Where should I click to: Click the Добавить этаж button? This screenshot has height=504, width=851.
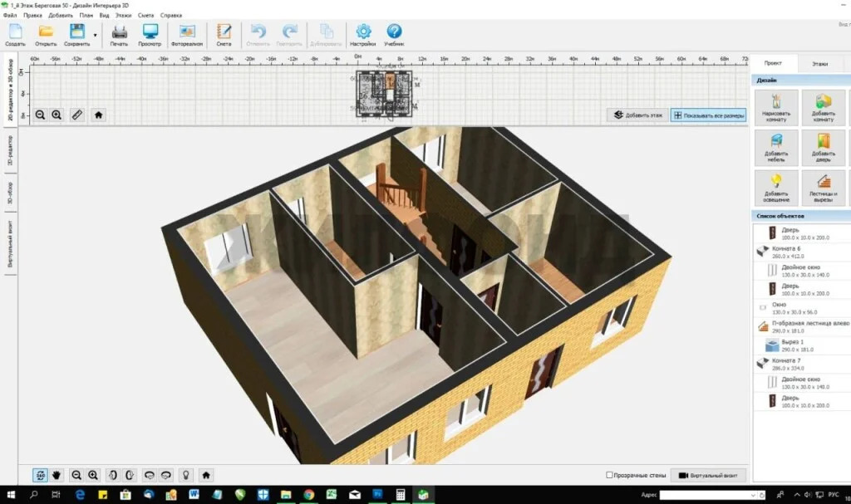click(638, 115)
